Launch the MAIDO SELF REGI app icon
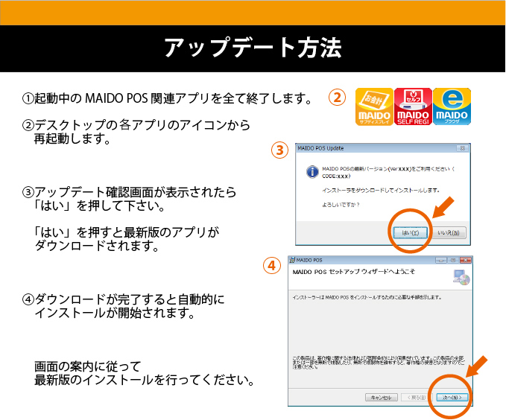This screenshot has height=420, width=506. pos(413,106)
